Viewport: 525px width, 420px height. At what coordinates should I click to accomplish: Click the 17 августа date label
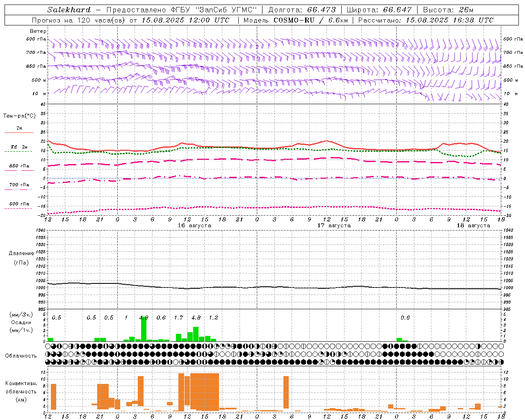click(x=334, y=226)
